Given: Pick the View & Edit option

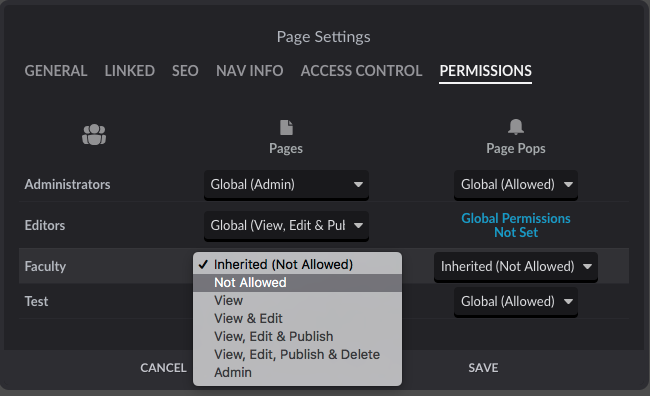Looking at the screenshot, I should coord(297,318).
